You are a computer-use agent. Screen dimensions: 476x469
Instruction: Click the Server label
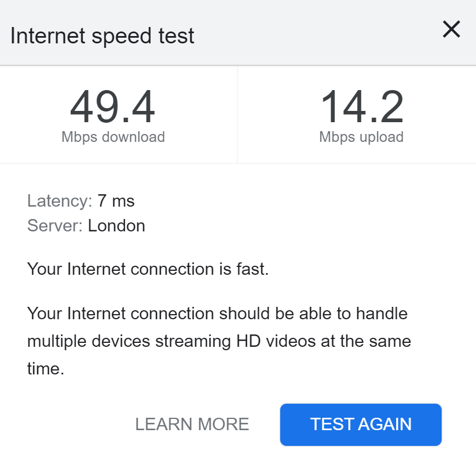(x=55, y=226)
